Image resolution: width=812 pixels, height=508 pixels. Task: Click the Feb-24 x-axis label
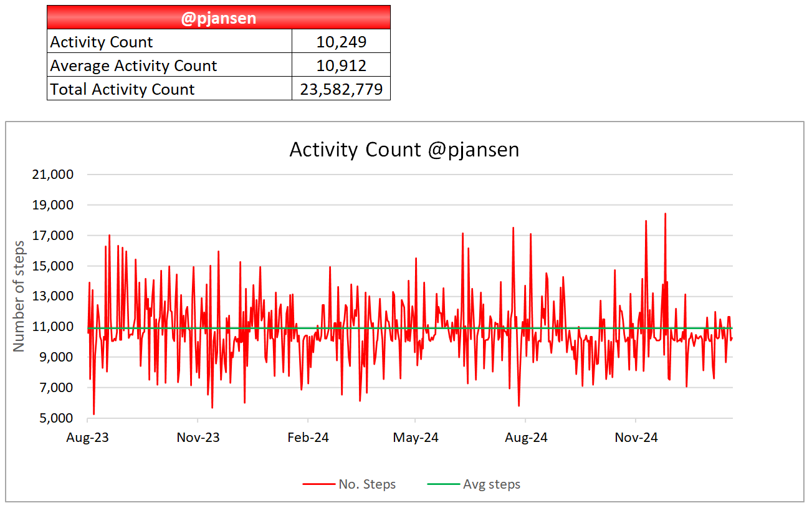(x=308, y=438)
